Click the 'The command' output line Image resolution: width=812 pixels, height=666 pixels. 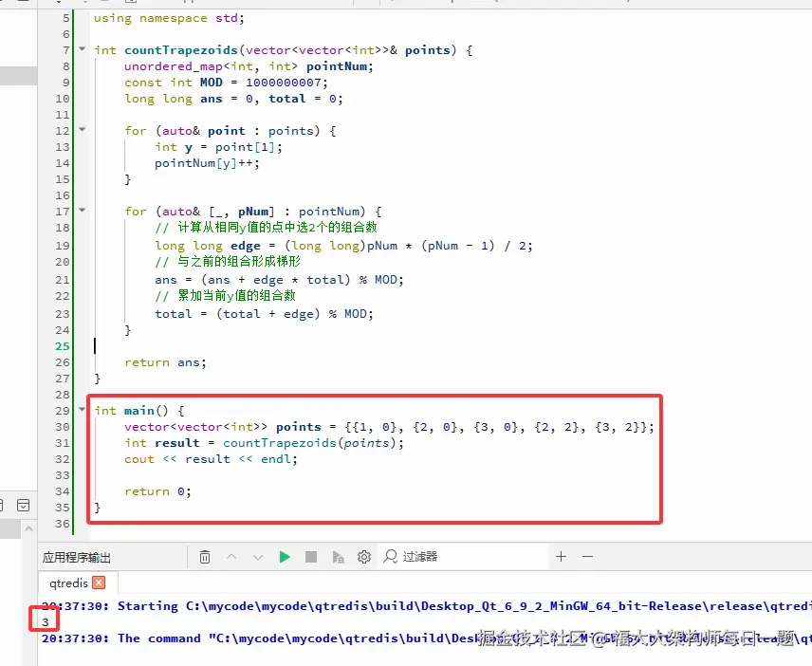tap(426, 638)
